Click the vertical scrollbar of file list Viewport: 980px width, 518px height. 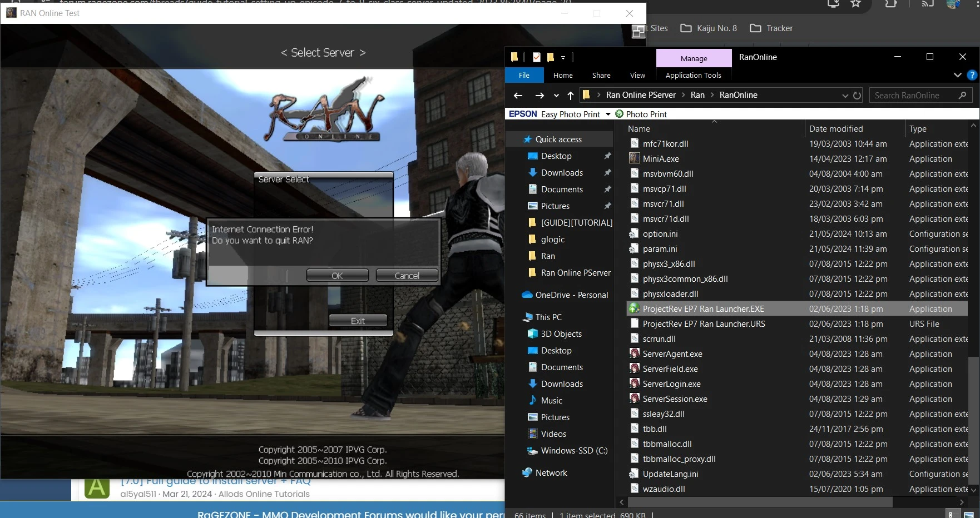click(973, 420)
